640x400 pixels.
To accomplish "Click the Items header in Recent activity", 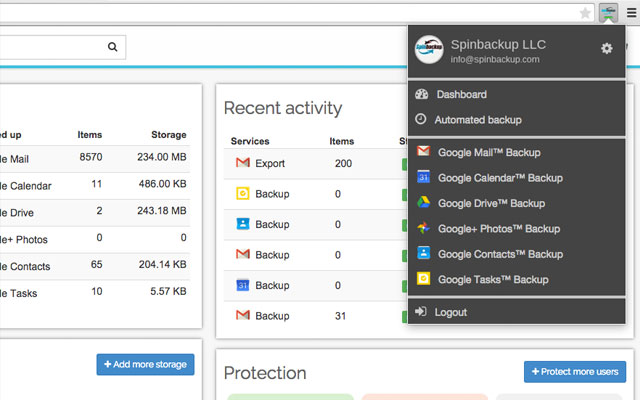I will point(342,141).
